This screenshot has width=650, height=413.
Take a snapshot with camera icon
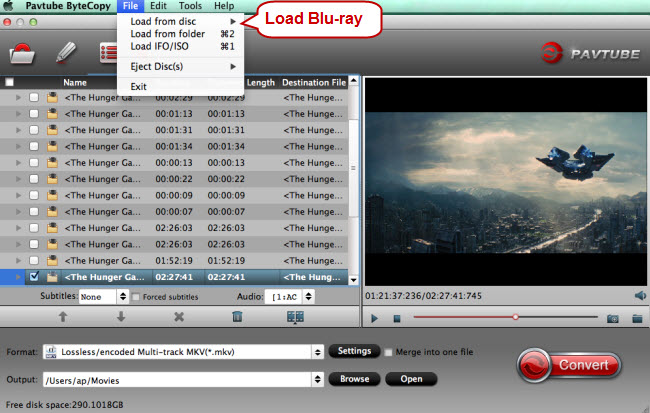click(613, 318)
